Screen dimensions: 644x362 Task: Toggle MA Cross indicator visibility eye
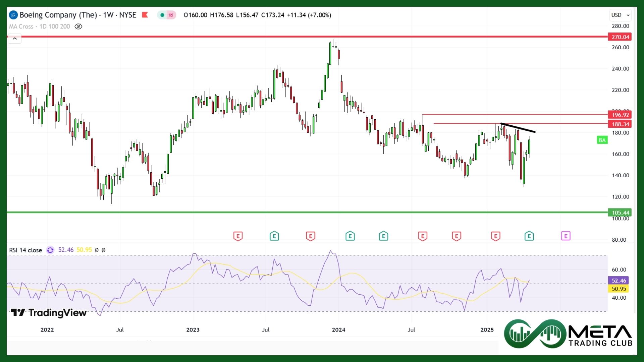click(78, 26)
